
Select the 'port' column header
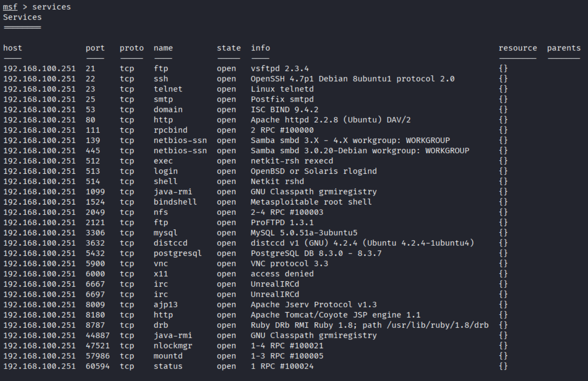[95, 48]
